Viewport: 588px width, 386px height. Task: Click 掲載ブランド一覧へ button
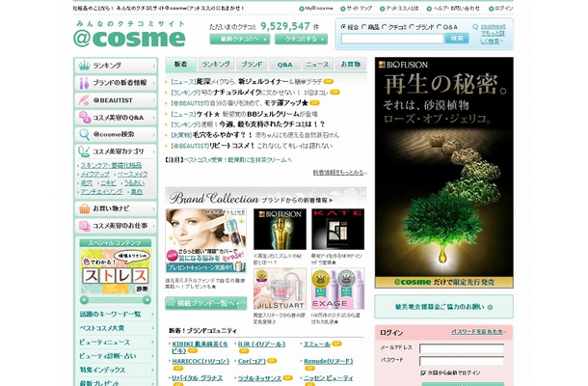point(206,303)
